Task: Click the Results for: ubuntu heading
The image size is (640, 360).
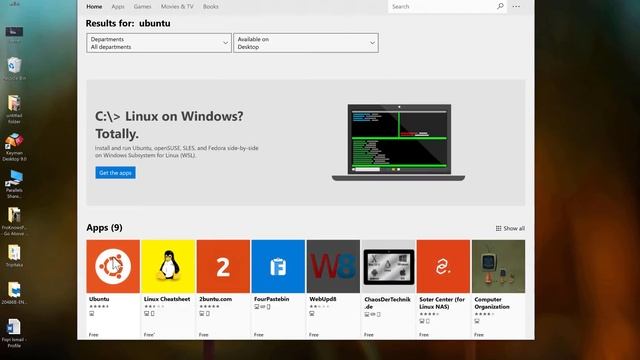Action: (x=128, y=23)
